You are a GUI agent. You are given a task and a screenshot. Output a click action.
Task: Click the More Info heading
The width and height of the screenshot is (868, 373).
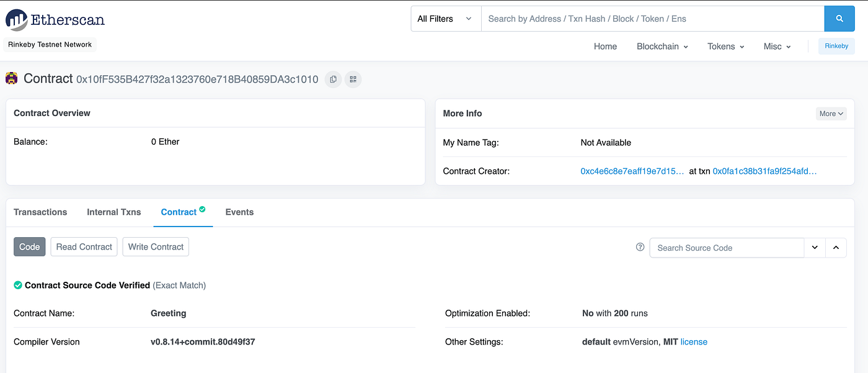click(x=463, y=114)
